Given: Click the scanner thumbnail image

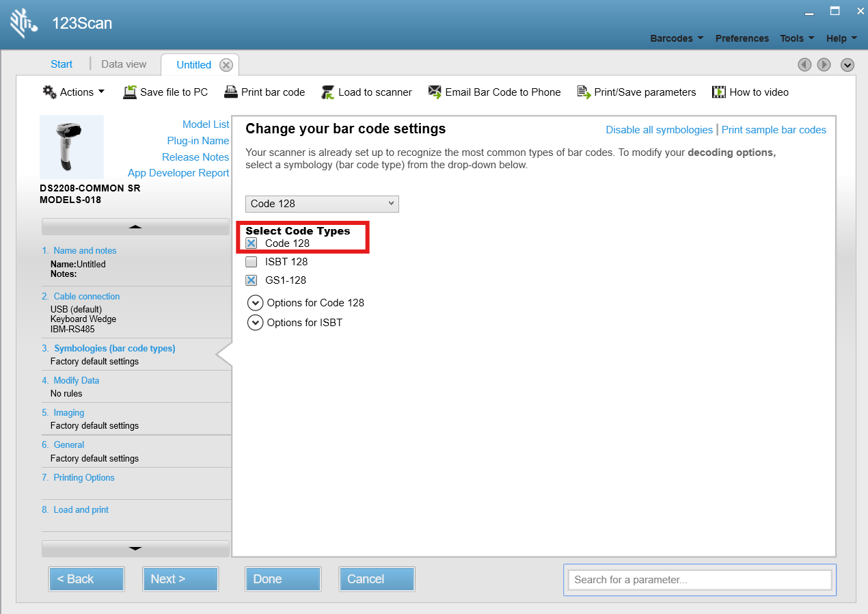Looking at the screenshot, I should [72, 147].
